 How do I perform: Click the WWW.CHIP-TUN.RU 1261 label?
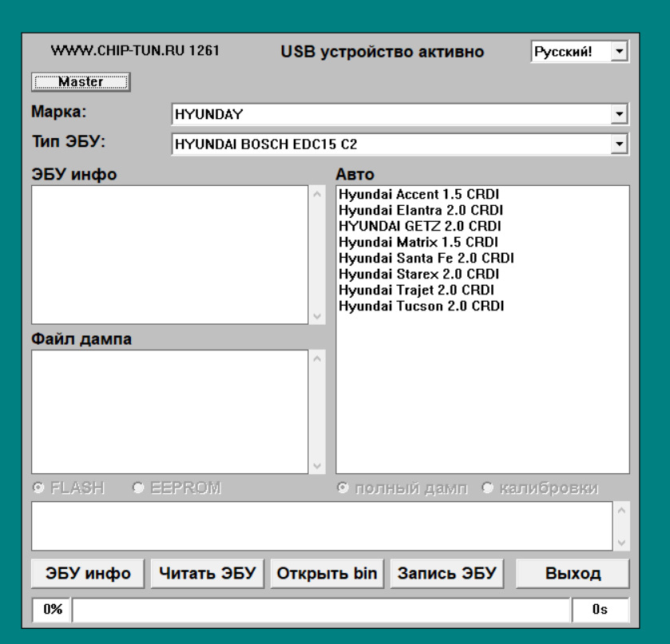(135, 50)
